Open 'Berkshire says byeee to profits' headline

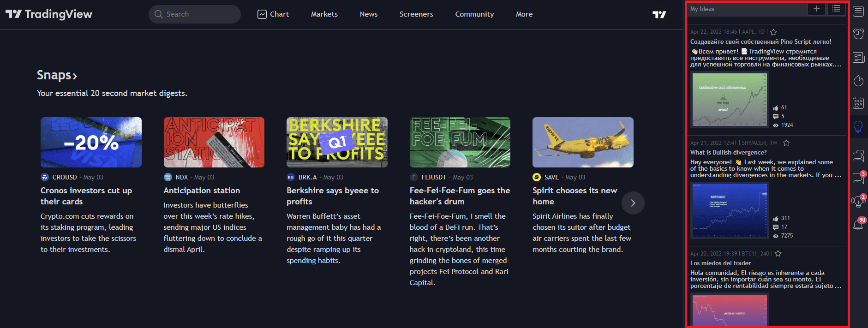tap(333, 196)
